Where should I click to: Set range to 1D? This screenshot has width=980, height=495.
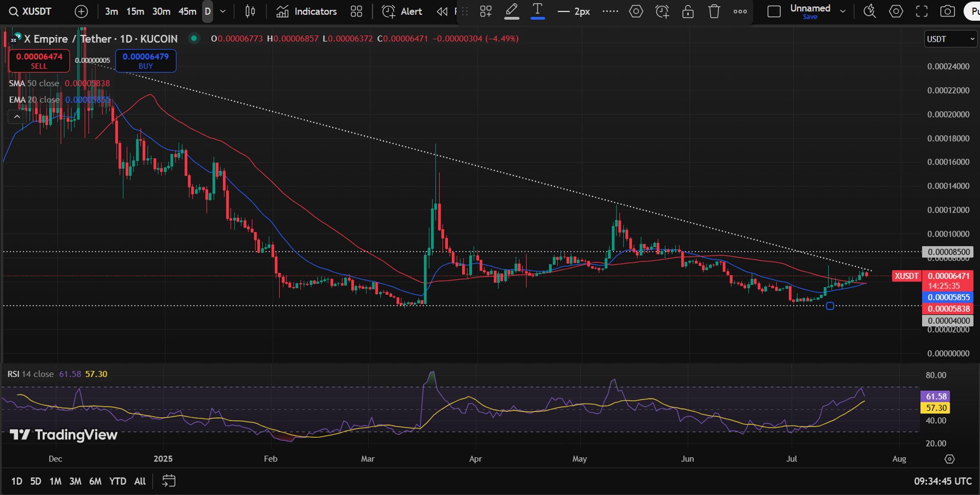tap(17, 481)
